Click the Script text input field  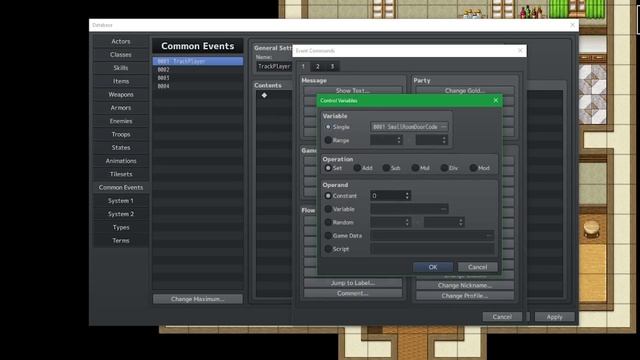coord(432,249)
